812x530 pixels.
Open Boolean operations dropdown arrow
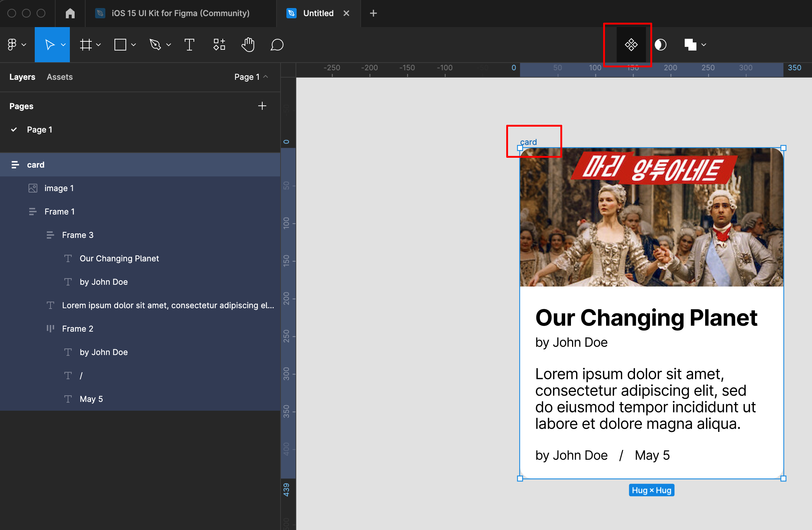704,45
